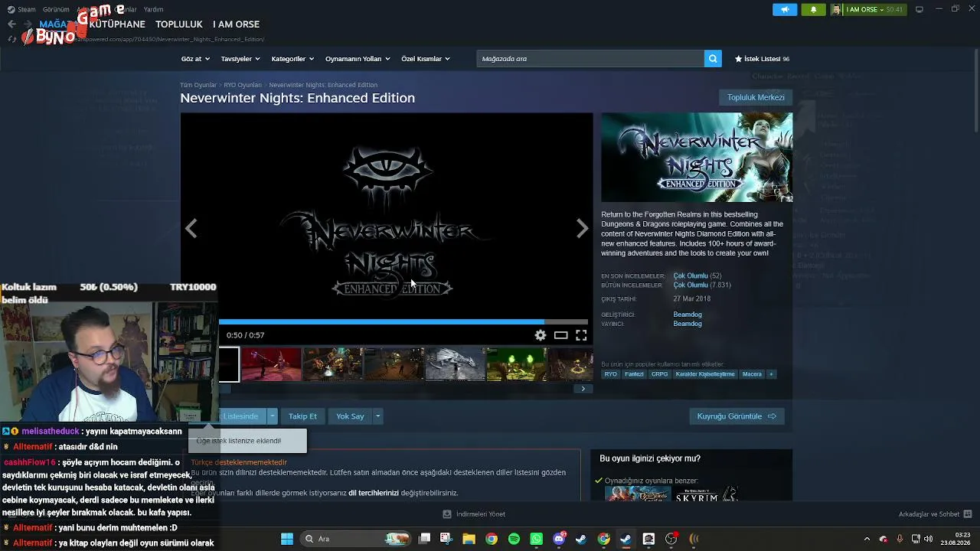
Task: Click the Arkadaşlar ve Sohbet chat icon
Action: (968, 514)
